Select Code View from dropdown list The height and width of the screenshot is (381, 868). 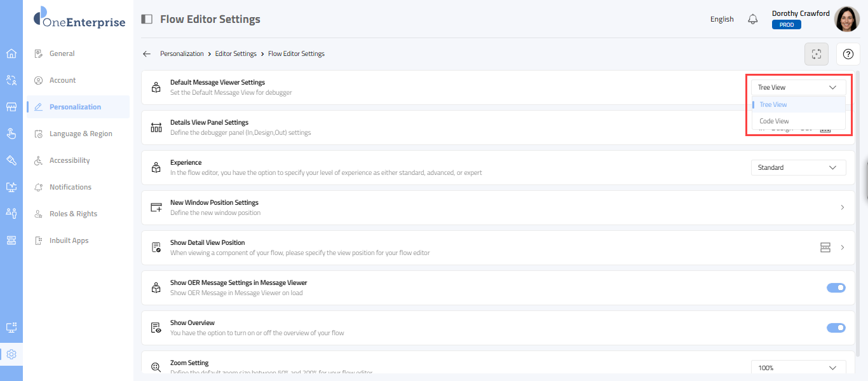coord(774,121)
